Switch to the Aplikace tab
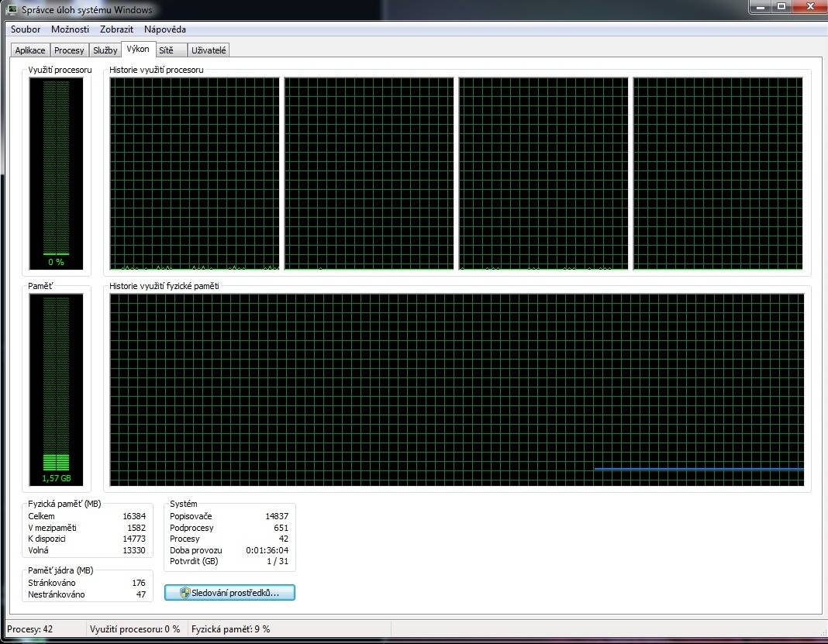 (x=30, y=50)
